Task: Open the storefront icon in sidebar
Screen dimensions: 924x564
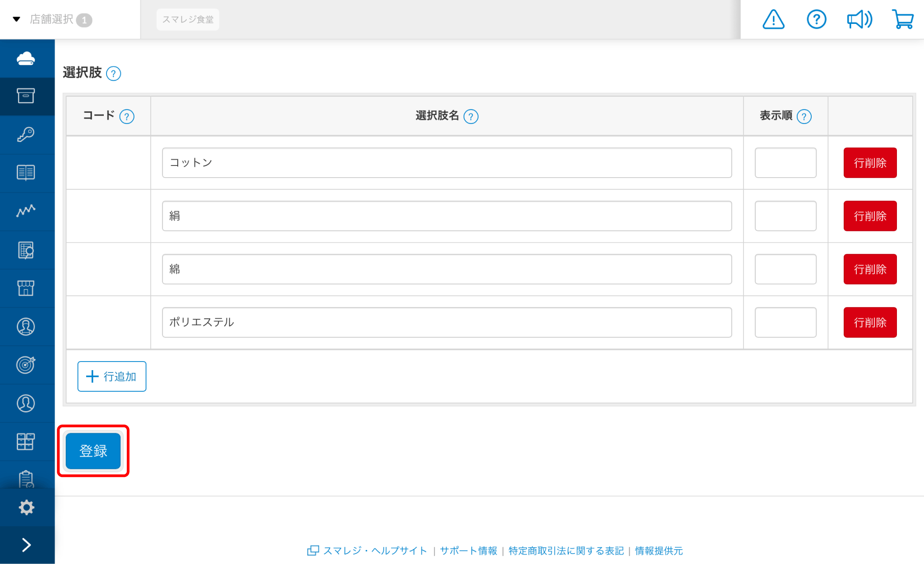Action: click(26, 288)
